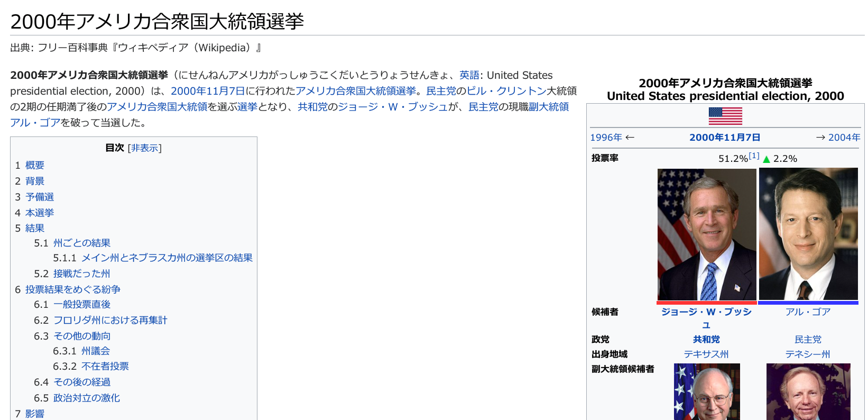The width and height of the screenshot is (868, 420).
Task: Jump to section 6.4 その後の経過
Action: click(72, 382)
